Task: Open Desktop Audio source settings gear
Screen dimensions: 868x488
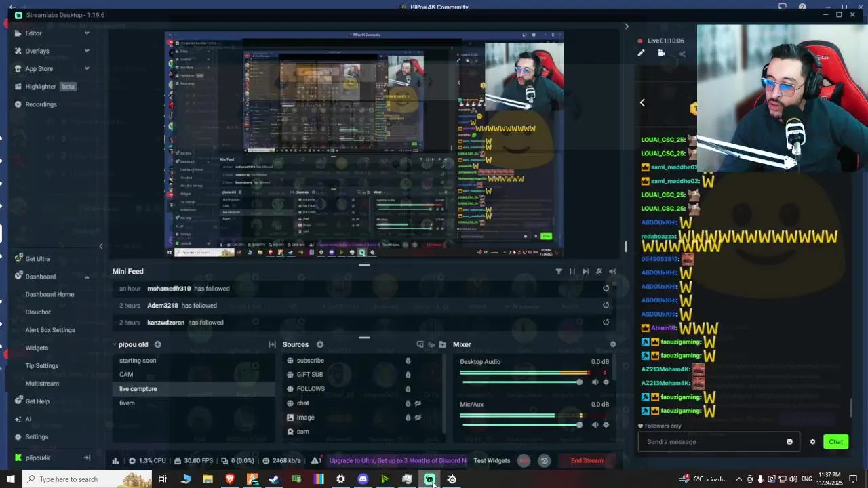Action: (606, 382)
